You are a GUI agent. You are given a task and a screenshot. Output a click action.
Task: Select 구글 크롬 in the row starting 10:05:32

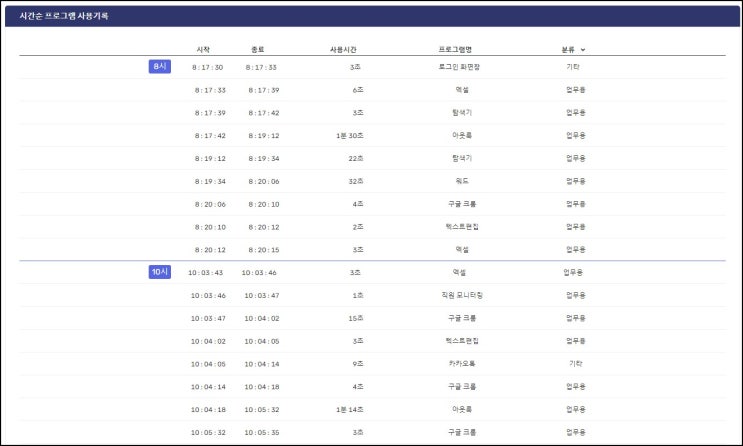pos(462,432)
